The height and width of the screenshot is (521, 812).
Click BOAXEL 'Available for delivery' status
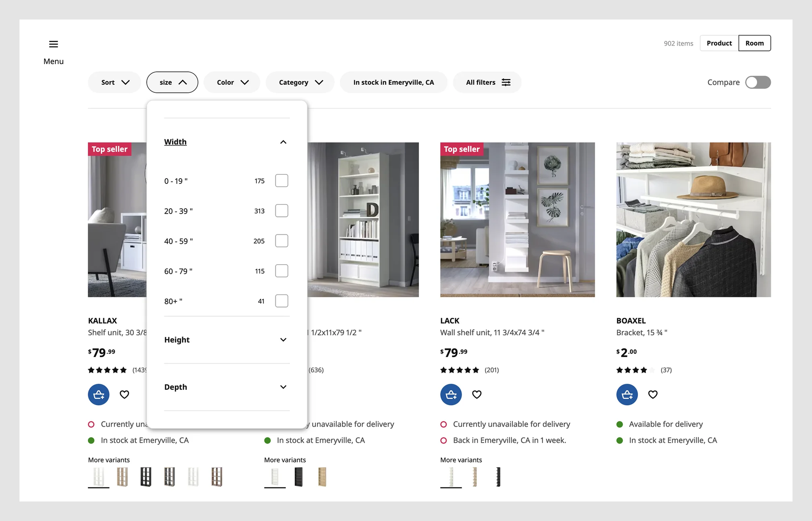click(x=666, y=424)
